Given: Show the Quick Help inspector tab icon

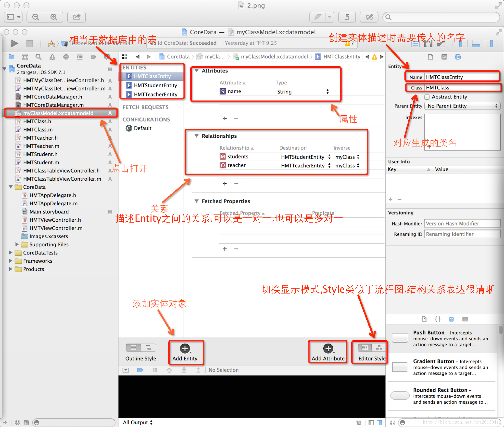Looking at the screenshot, I should (444, 57).
